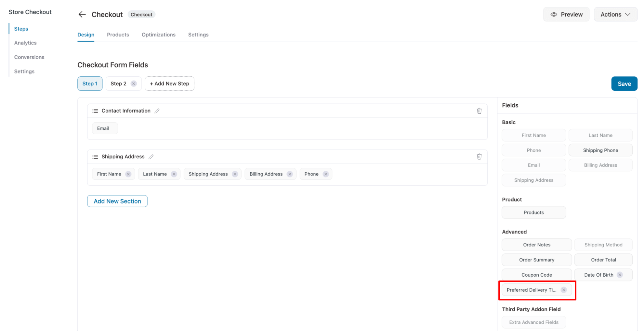Click Billing Address in the Basic fields panel
Image resolution: width=644 pixels, height=331 pixels.
(x=601, y=165)
